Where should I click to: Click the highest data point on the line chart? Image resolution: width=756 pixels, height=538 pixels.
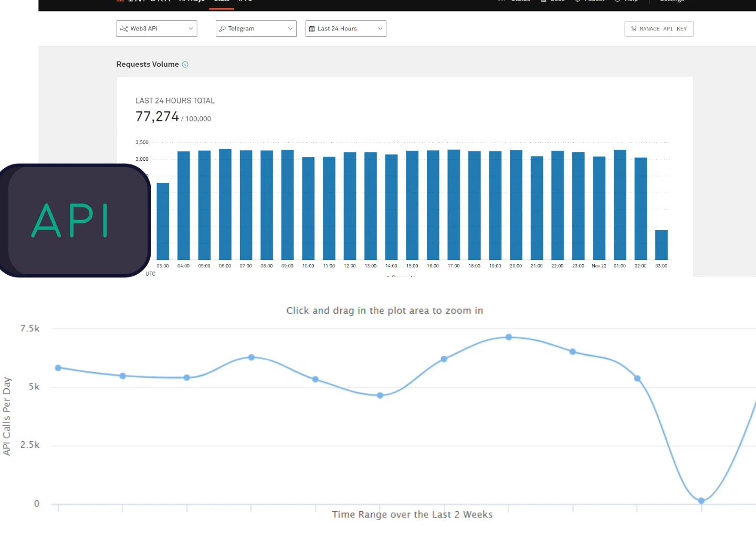pos(509,337)
